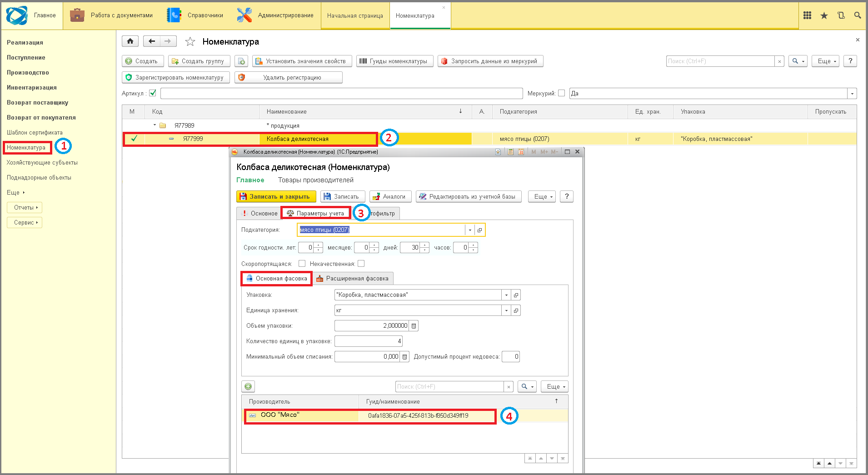868x475 pixels.
Task: Clear the main list search field
Action: (779, 61)
